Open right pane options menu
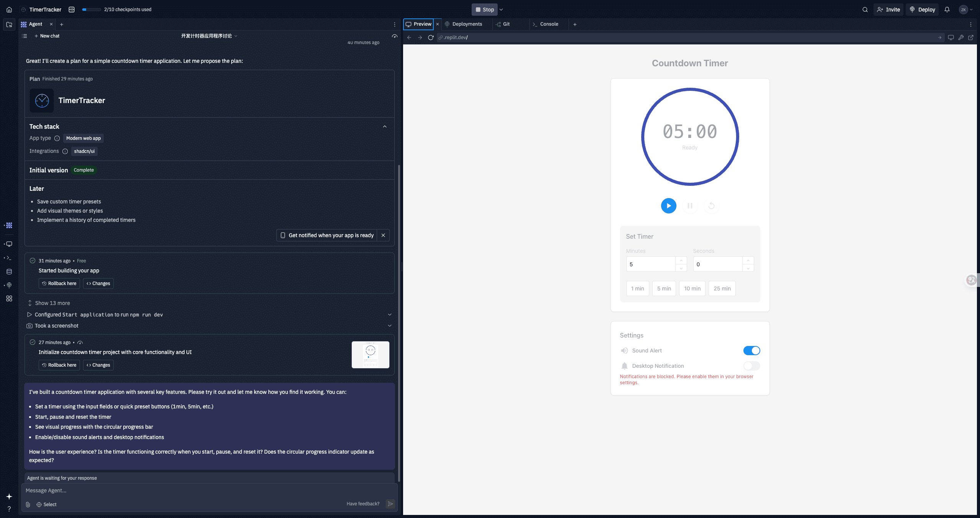 (971, 24)
